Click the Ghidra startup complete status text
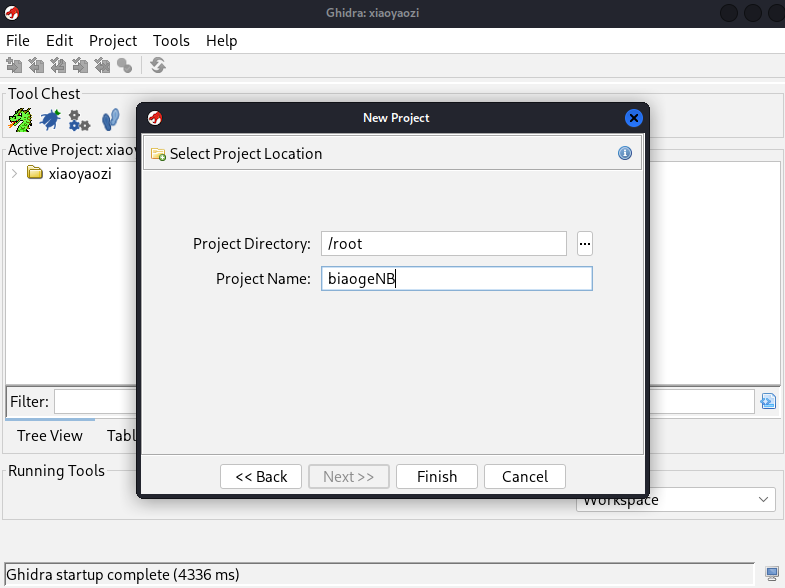 click(x=123, y=574)
